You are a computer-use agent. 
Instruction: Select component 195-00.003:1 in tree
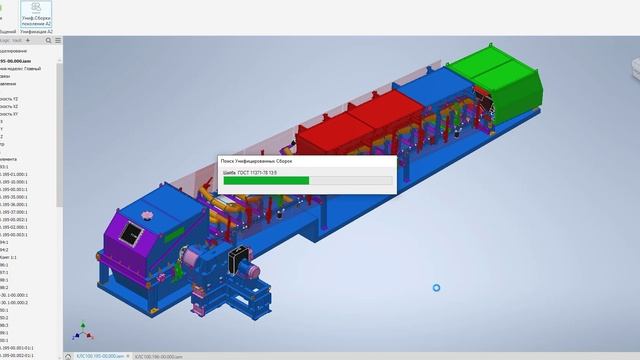click(x=14, y=235)
